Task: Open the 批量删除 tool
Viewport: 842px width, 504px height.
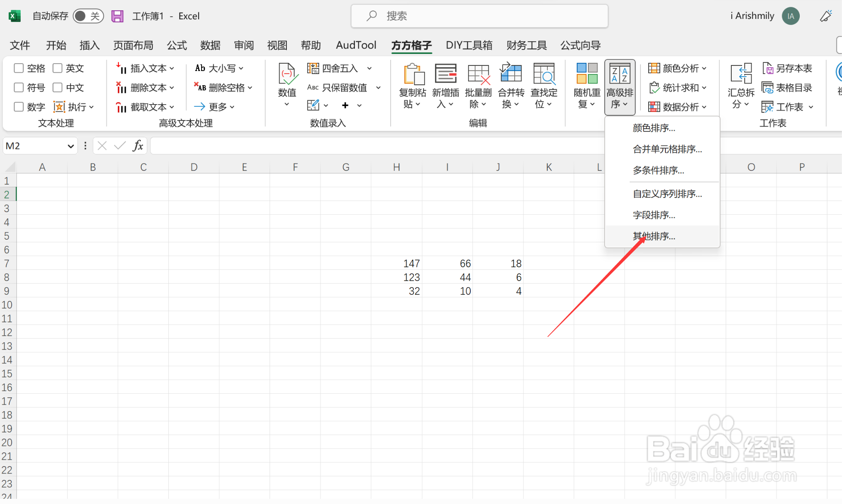Action: [x=478, y=86]
